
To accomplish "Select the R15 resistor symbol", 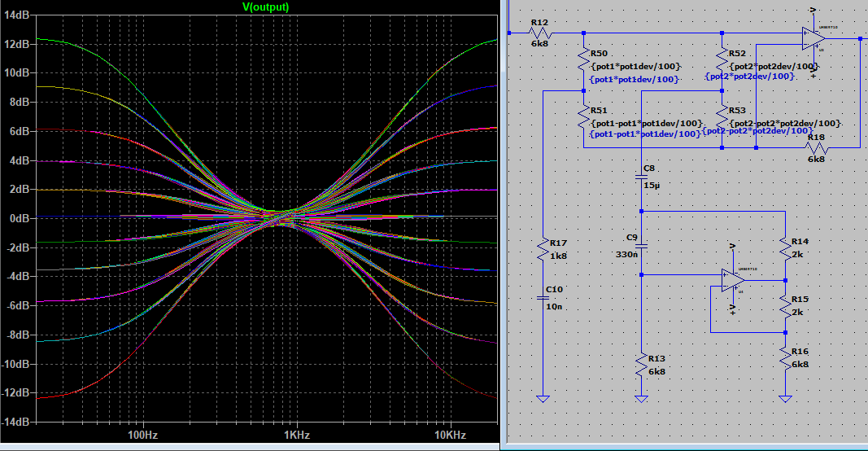I will click(785, 306).
